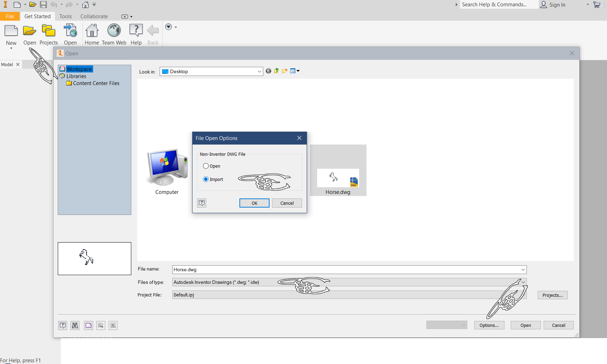Select the Computer icon in the file list

click(x=167, y=171)
